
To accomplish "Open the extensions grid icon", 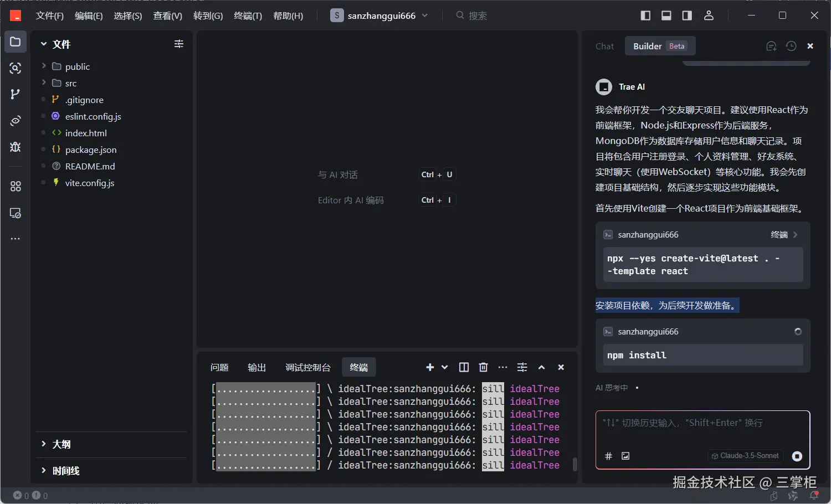I will [x=16, y=187].
